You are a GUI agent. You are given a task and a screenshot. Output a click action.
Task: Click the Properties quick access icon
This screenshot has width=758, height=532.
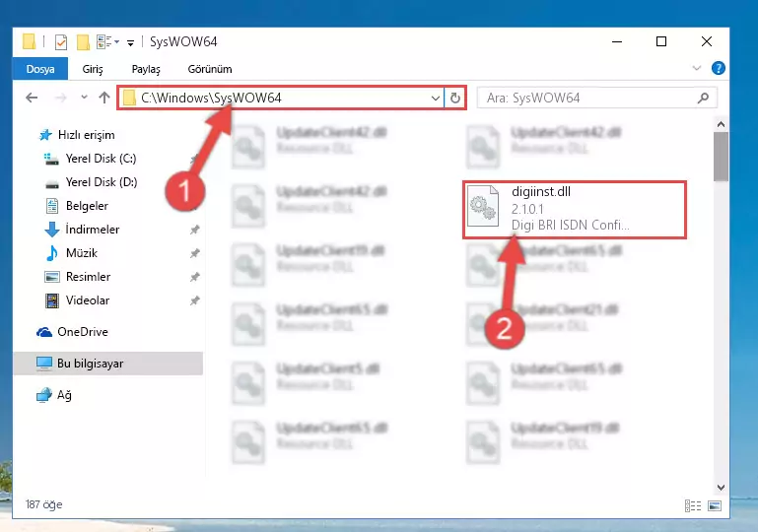click(61, 42)
